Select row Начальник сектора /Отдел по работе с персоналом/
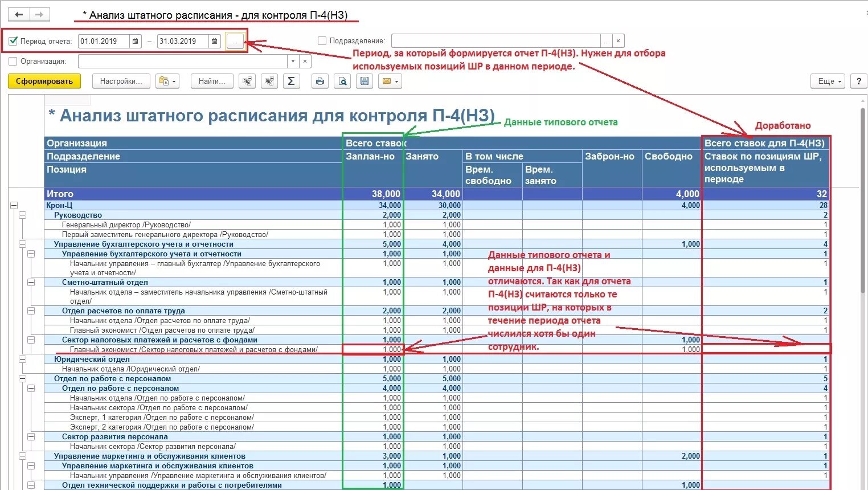 (x=159, y=407)
